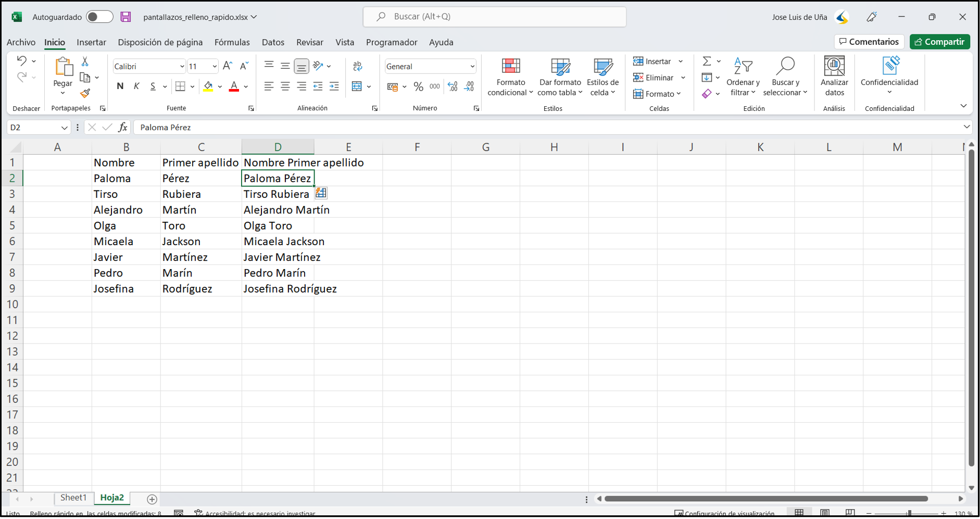Open Formato condicional in the Estilos group

pos(510,77)
